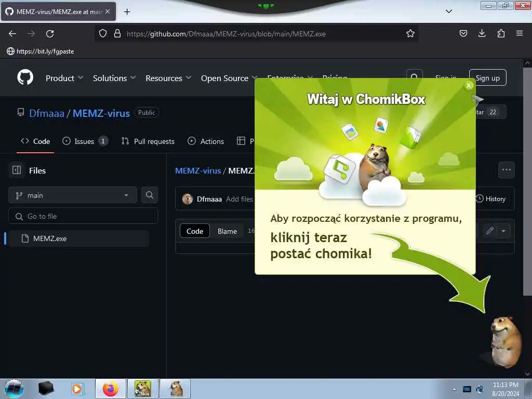Open the browser extensions icon
This screenshot has height=399, width=532.
point(501,33)
